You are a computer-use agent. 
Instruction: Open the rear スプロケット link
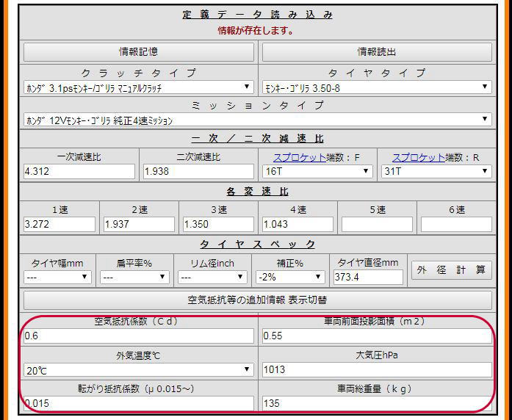(x=416, y=157)
